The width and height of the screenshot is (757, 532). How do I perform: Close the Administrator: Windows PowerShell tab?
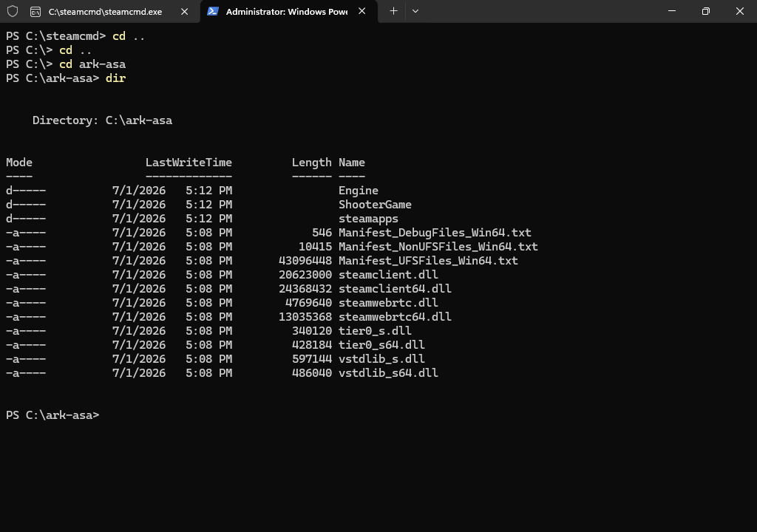coord(362,11)
